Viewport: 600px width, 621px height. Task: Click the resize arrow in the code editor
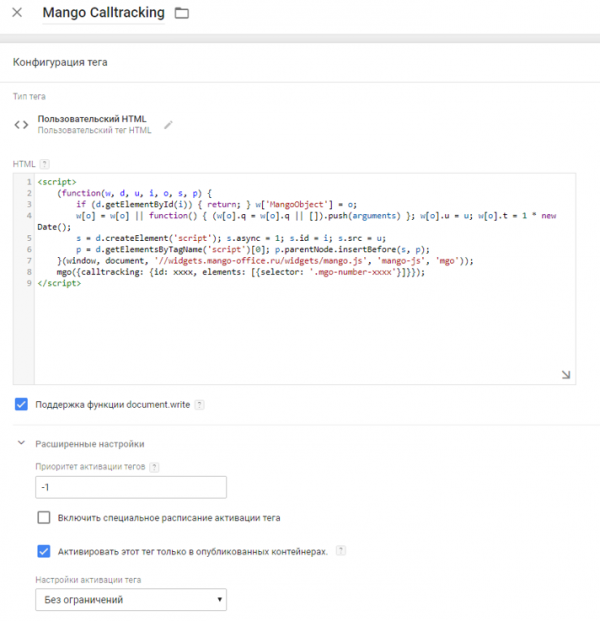coord(566,374)
